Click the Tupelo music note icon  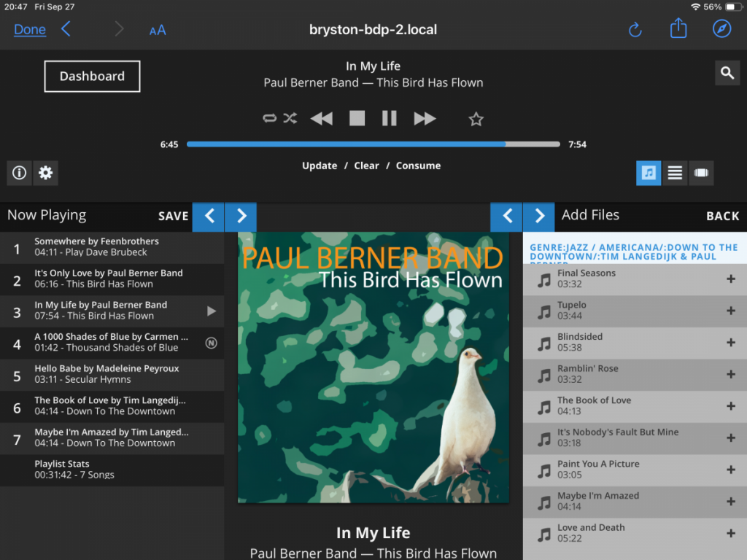544,312
